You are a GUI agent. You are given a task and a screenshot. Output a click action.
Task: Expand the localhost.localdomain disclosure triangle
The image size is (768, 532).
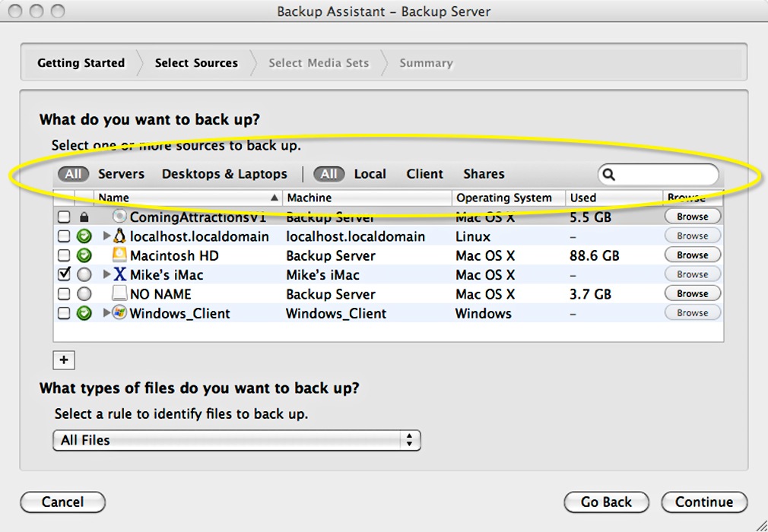pos(106,236)
